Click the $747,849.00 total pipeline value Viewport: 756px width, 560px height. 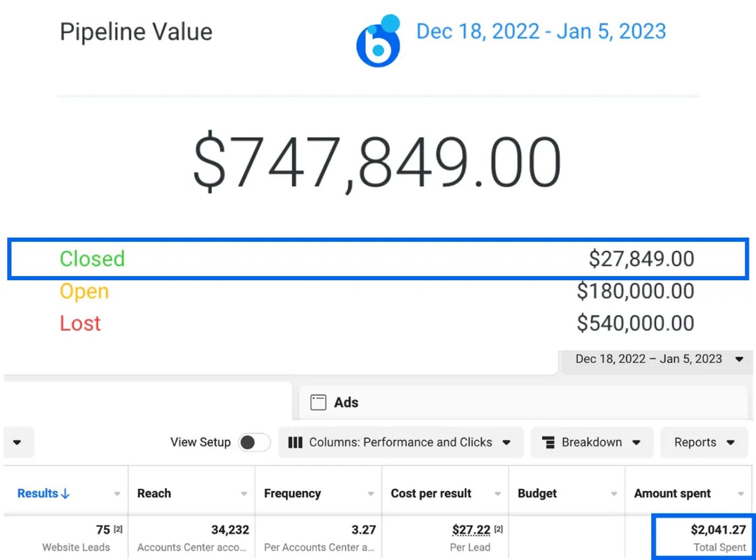click(377, 162)
